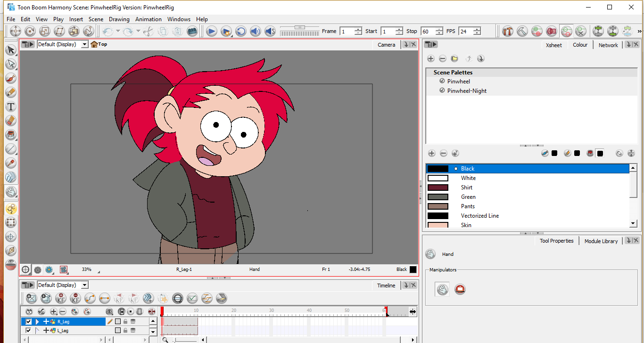The height and width of the screenshot is (343, 644).
Task: Toggle the lock icon on R_Leg layer
Action: pyautogui.click(x=125, y=321)
